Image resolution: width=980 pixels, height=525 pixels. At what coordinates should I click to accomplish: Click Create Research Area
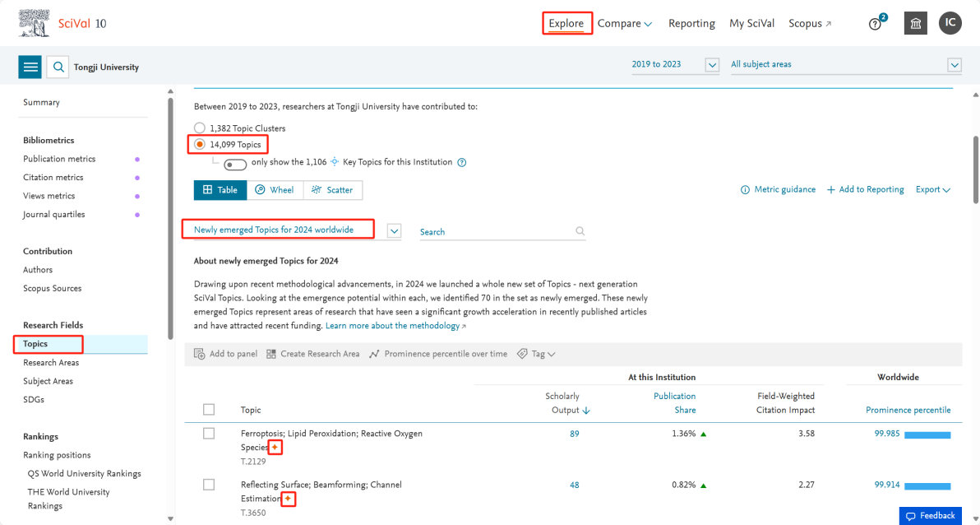[313, 354]
